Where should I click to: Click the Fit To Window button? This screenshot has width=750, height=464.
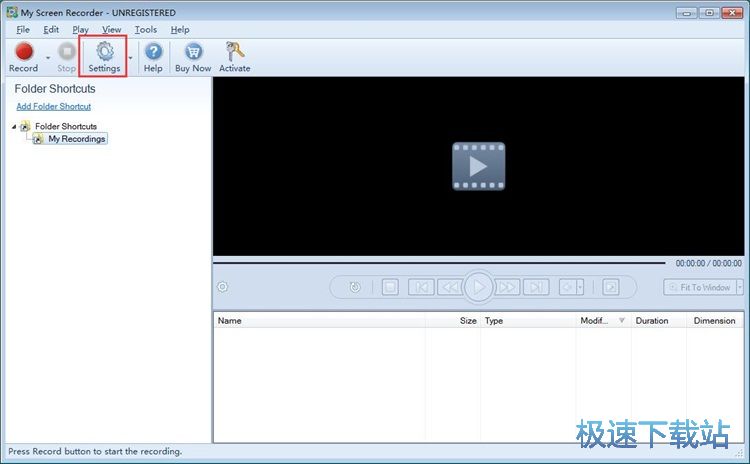pos(699,287)
